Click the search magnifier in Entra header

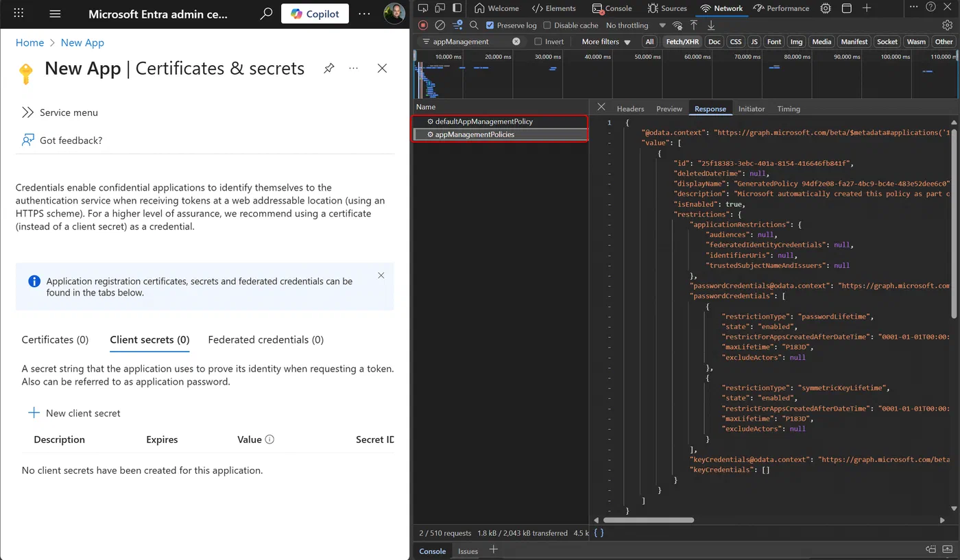(266, 14)
